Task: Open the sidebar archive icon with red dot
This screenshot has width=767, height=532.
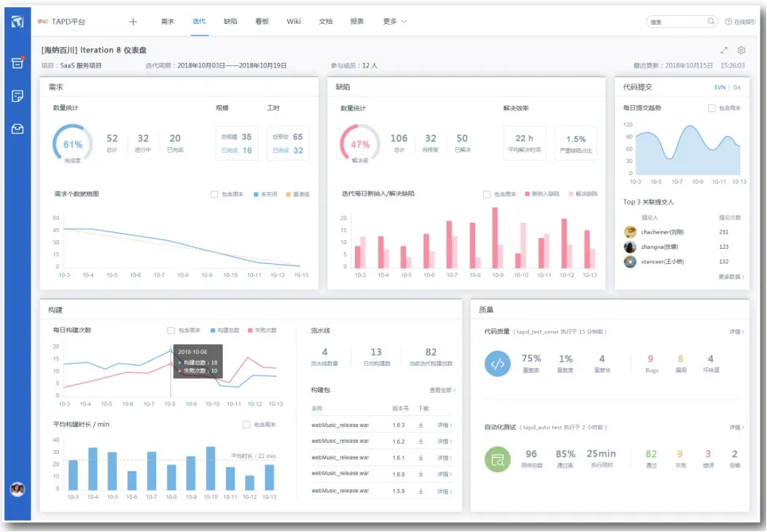Action: [x=18, y=63]
